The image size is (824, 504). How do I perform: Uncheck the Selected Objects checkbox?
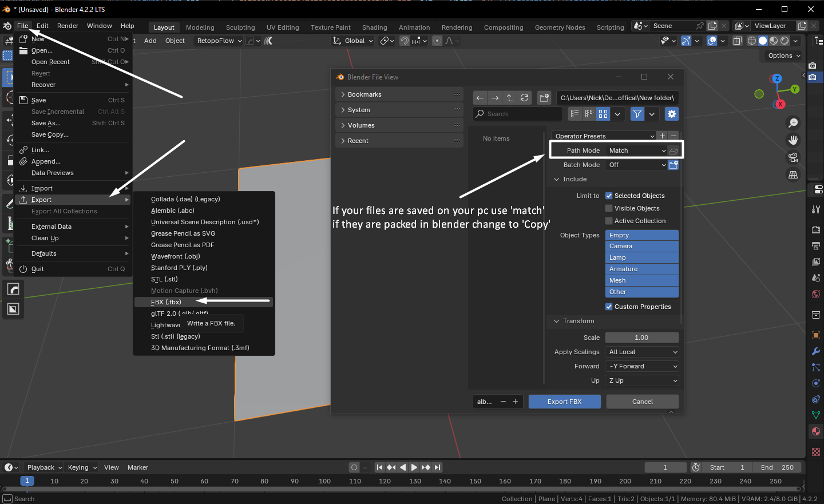(609, 196)
